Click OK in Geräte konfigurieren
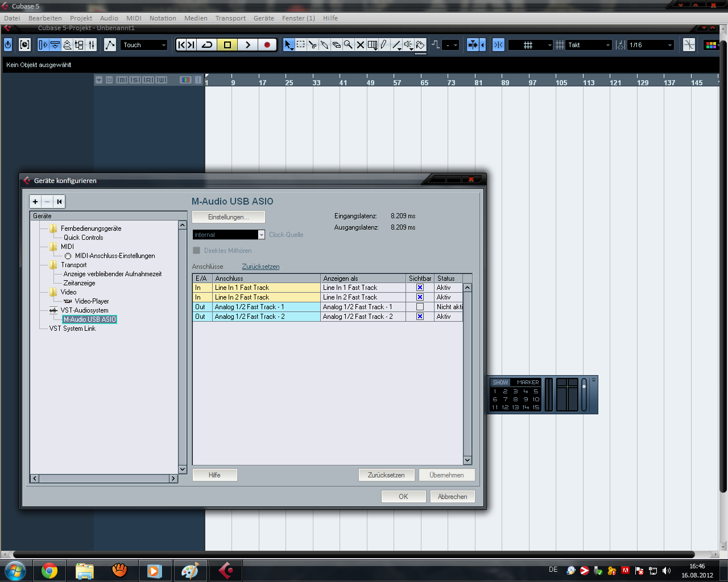The width and height of the screenshot is (728, 582). [x=403, y=497]
